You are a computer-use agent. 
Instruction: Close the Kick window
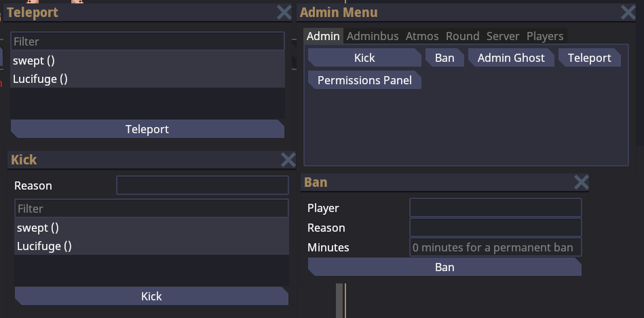click(x=288, y=160)
